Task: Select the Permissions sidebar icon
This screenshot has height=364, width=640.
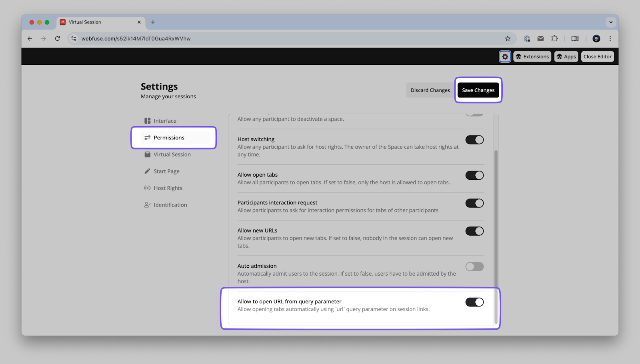Action: click(x=147, y=137)
